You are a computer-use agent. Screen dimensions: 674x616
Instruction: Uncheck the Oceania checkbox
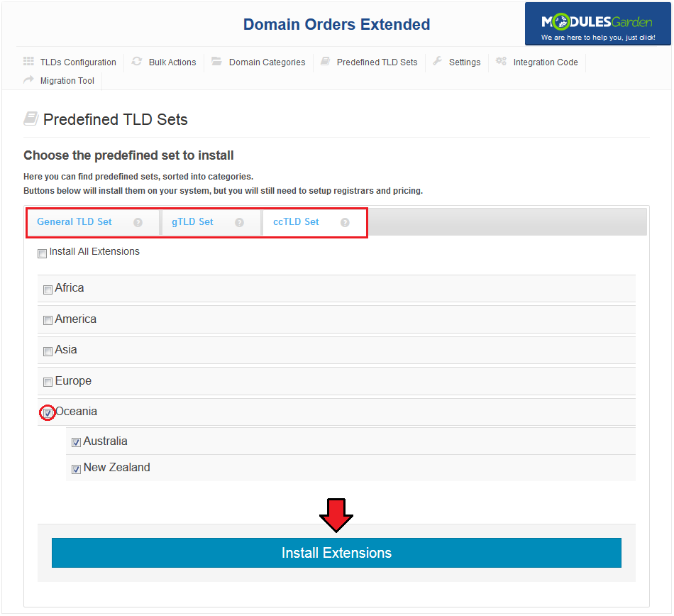(48, 413)
